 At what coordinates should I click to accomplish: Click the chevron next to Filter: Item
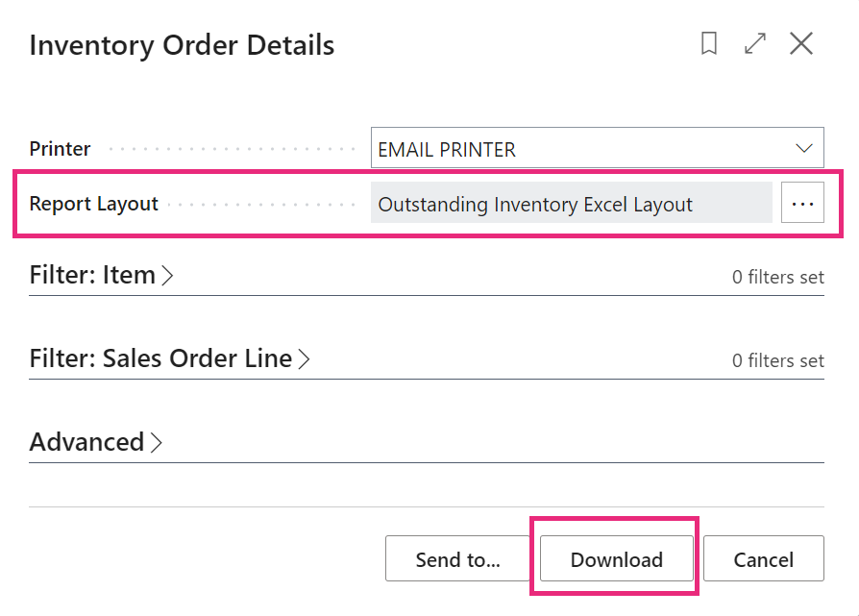click(x=167, y=276)
